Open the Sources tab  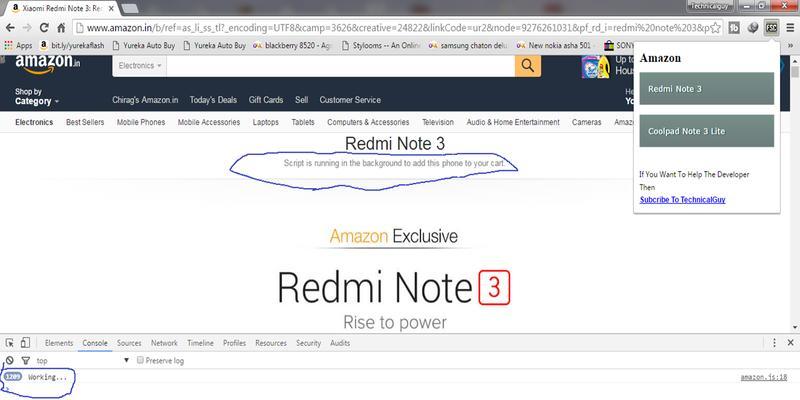tap(129, 343)
